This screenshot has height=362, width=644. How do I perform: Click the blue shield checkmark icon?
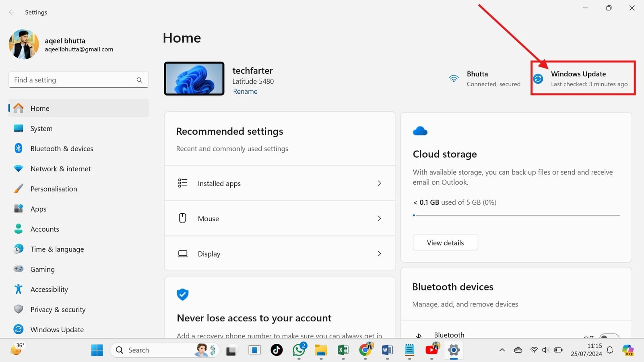pos(182,294)
